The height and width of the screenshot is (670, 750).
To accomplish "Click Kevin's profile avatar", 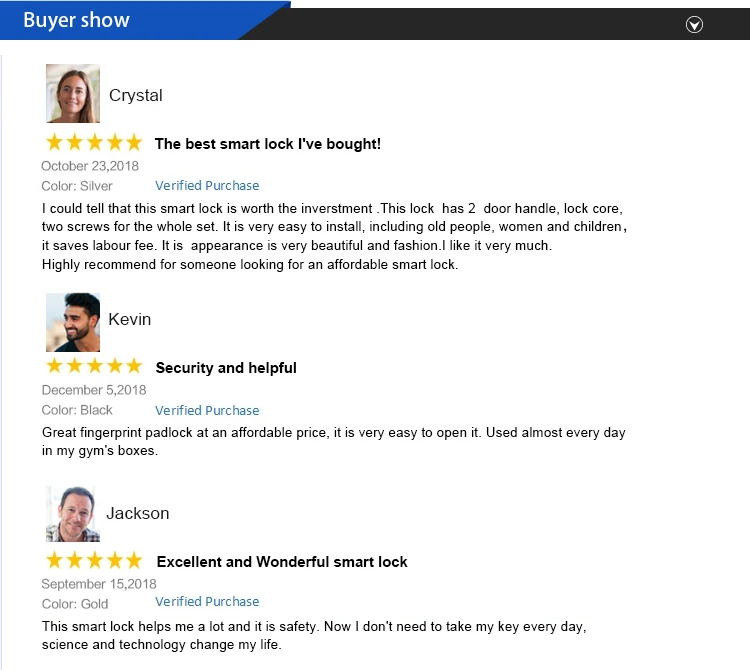I will (x=73, y=322).
